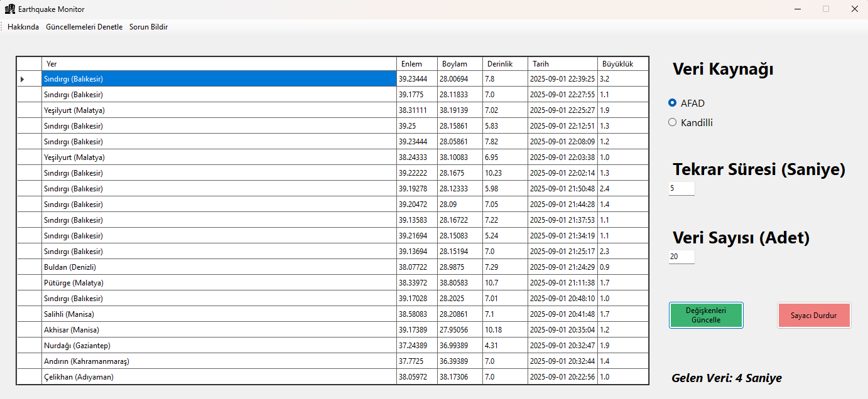868x399 pixels.
Task: Sort table by Tarih column header
Action: pos(562,64)
